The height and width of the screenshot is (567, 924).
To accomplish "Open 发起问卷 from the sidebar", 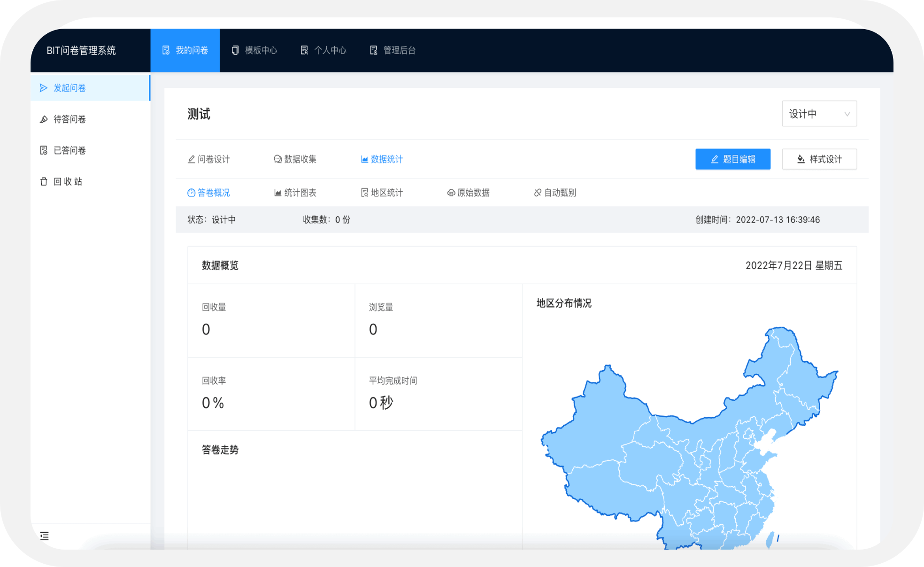I will coord(70,88).
